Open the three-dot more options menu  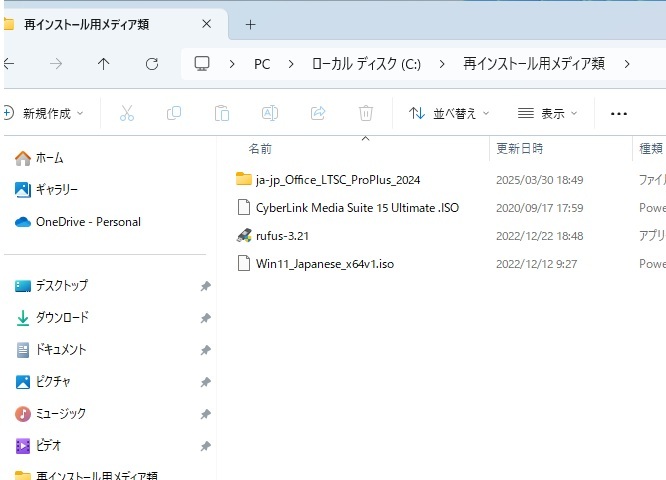pos(618,113)
